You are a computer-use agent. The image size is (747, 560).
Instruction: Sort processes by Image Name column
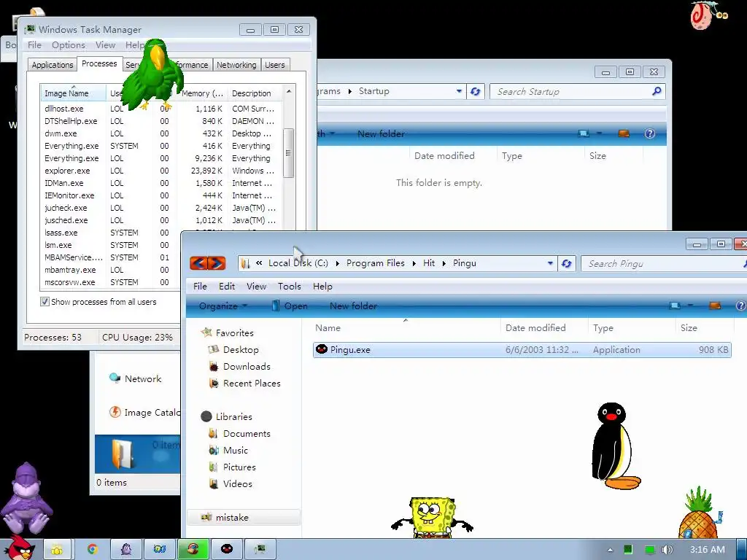74,93
